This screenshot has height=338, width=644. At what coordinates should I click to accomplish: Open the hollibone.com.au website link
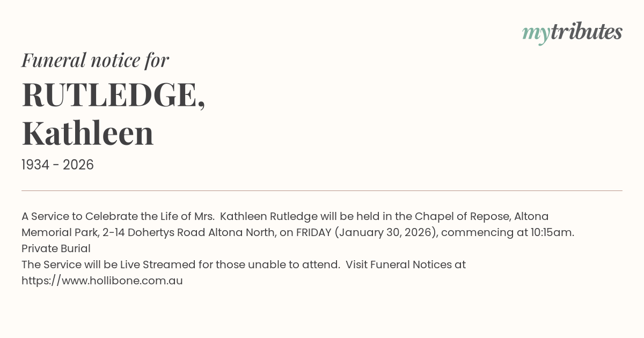[x=102, y=281]
